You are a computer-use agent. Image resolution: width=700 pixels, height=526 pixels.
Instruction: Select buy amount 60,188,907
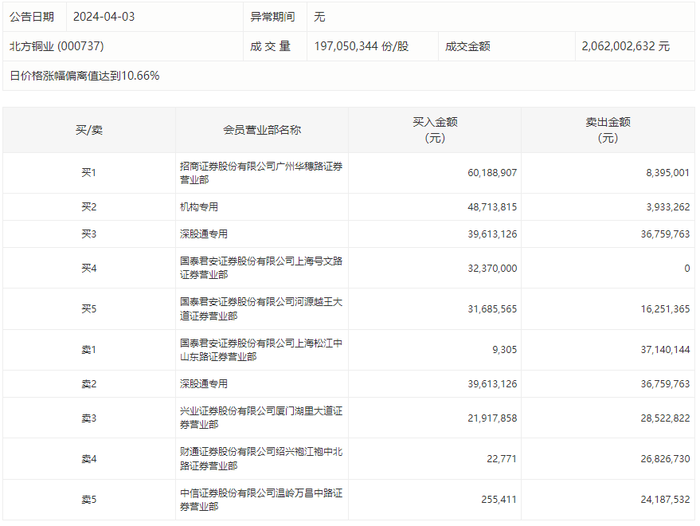tap(492, 173)
